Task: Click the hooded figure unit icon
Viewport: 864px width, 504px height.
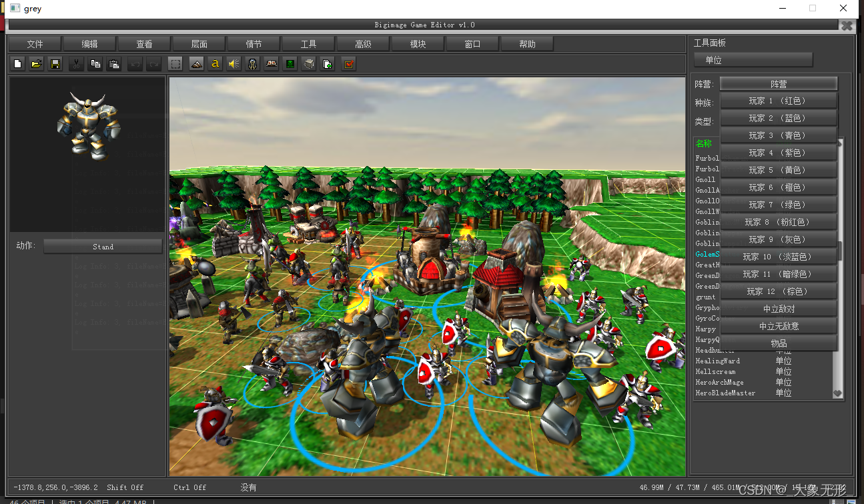Action: coord(253,64)
